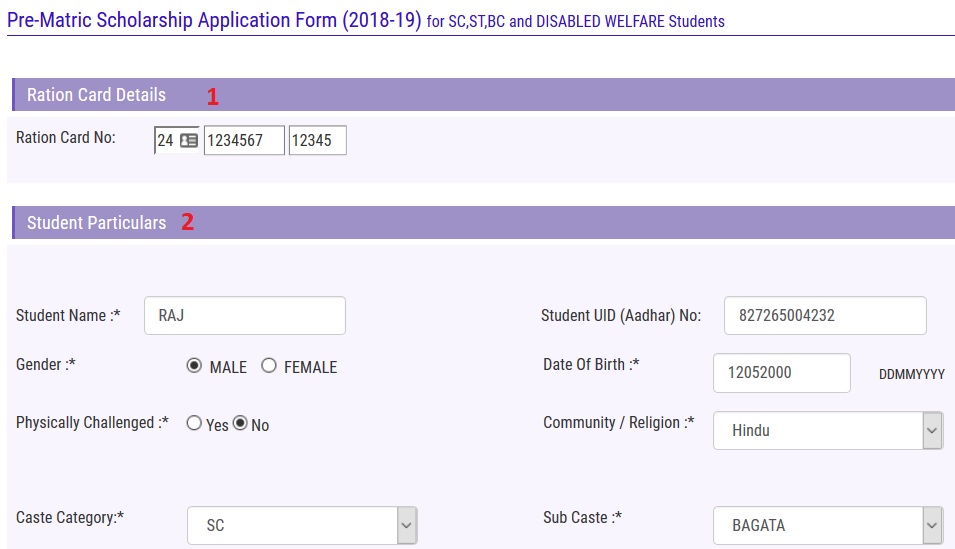The height and width of the screenshot is (549, 955).
Task: Click the ration card prefix field showing 24
Action: 165,141
